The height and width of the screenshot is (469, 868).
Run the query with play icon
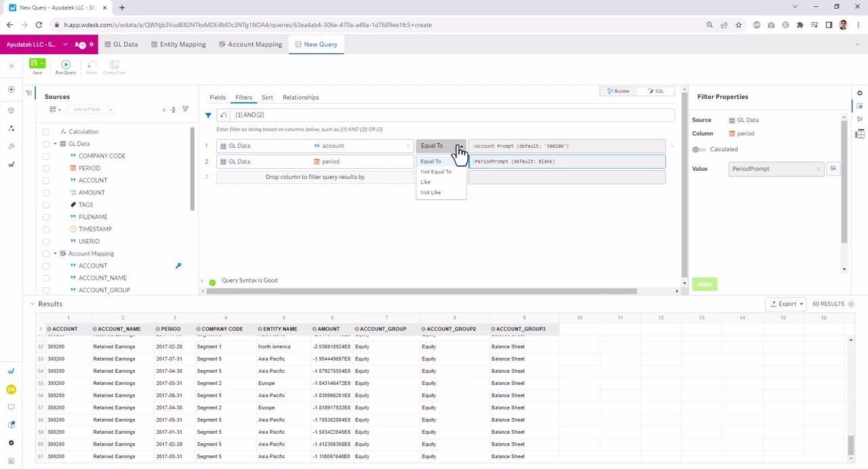pyautogui.click(x=66, y=64)
